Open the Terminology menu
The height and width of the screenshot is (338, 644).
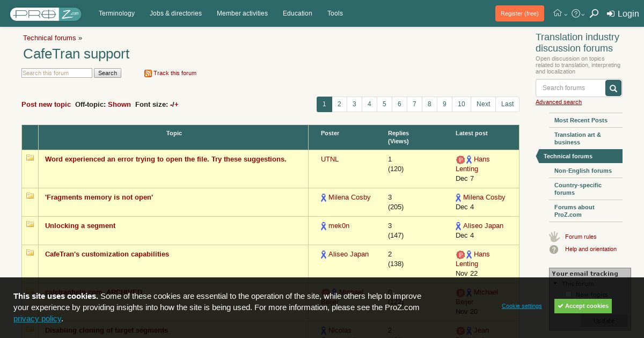click(116, 13)
